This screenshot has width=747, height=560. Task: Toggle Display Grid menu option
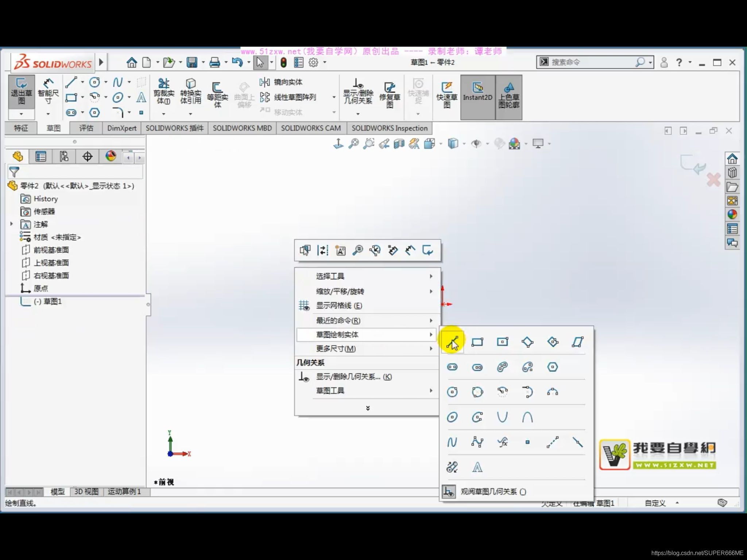(x=339, y=306)
